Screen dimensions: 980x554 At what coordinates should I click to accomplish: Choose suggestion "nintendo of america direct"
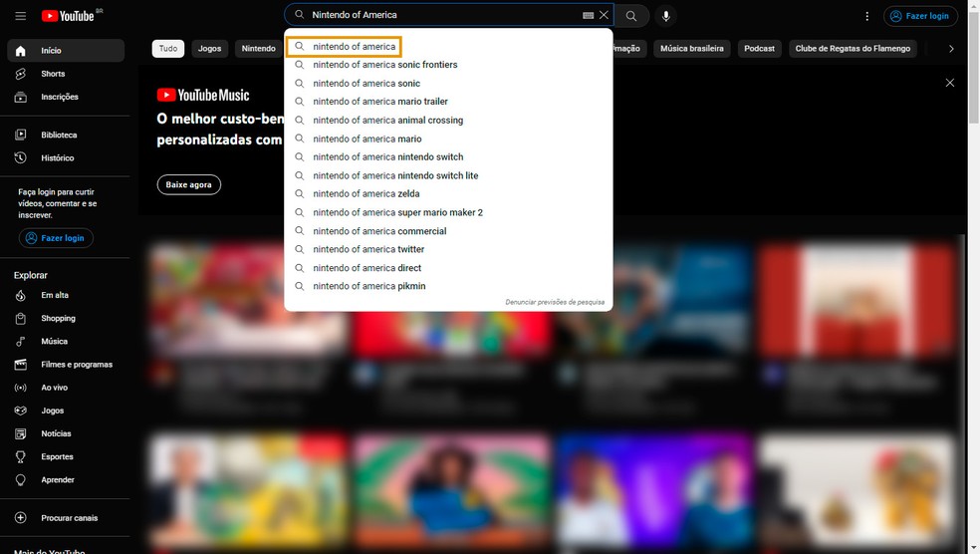click(x=448, y=268)
